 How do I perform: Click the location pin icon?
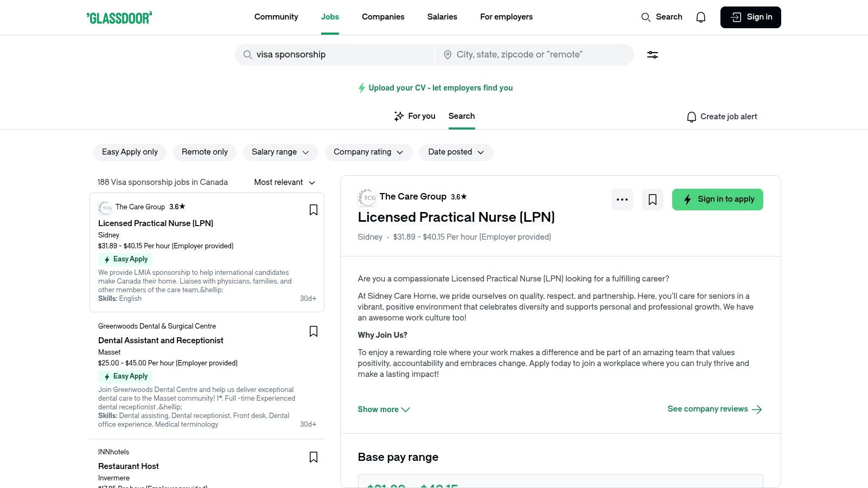pos(448,55)
